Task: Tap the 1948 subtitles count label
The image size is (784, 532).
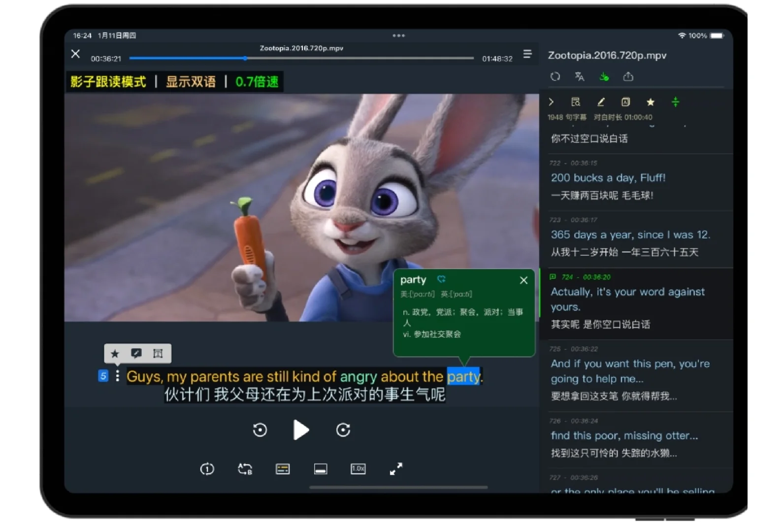Action: tap(567, 117)
